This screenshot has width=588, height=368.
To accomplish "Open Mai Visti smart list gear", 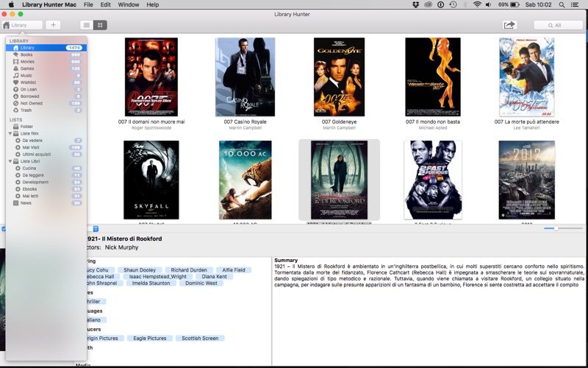I will coord(18,148).
